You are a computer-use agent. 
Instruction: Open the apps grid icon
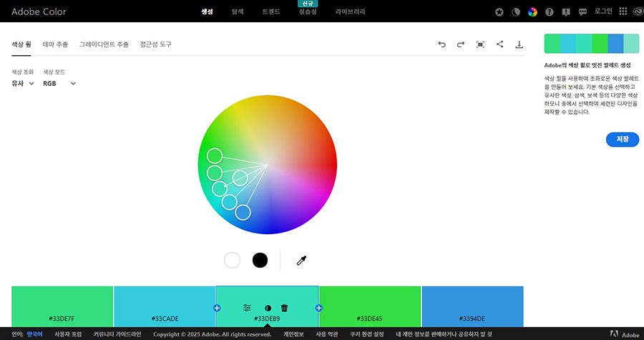[x=623, y=12]
